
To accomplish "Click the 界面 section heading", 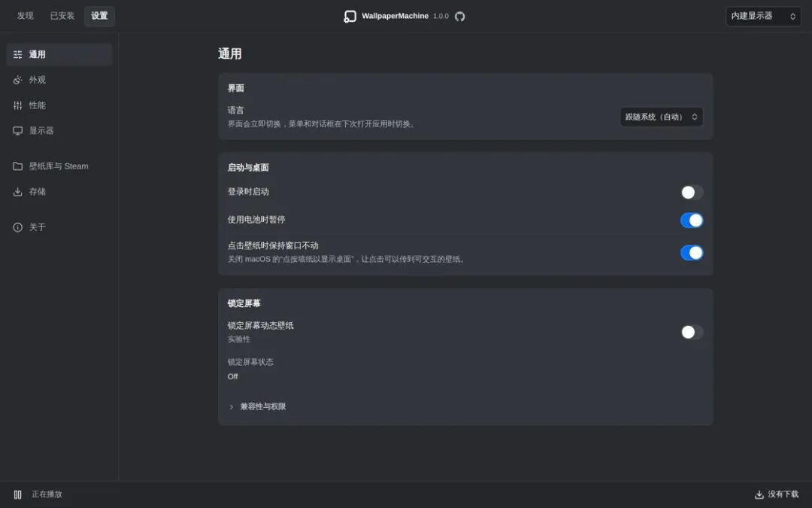I will point(235,88).
